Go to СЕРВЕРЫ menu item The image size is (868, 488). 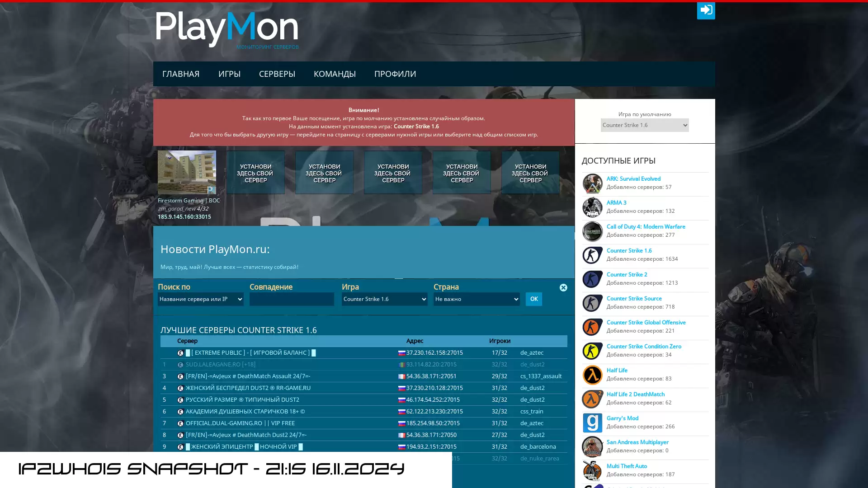[x=277, y=74]
